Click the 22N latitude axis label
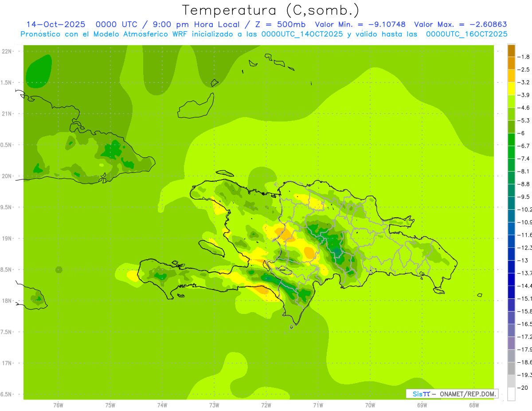532x411 pixels. [x=7, y=51]
